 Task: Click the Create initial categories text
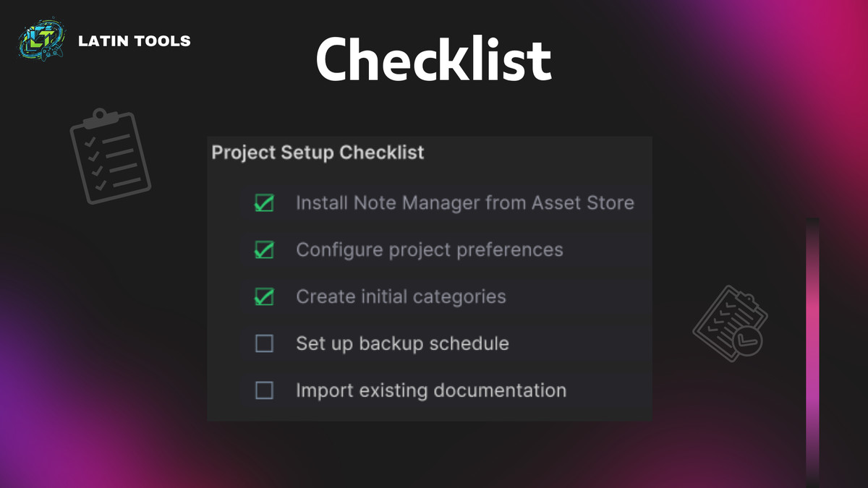(401, 296)
